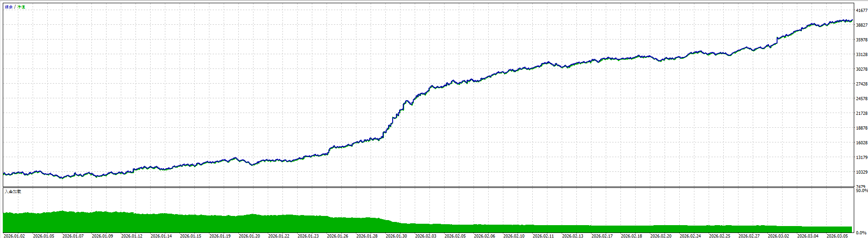Click the 41677 price axis value
The width and height of the screenshot is (868, 238).
[x=862, y=10]
